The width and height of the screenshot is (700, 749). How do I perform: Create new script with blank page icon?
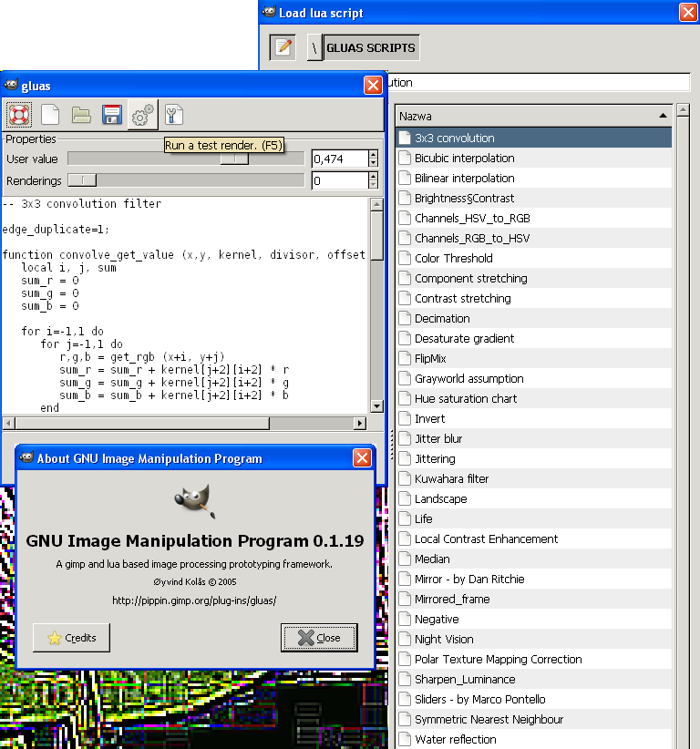pyautogui.click(x=50, y=115)
